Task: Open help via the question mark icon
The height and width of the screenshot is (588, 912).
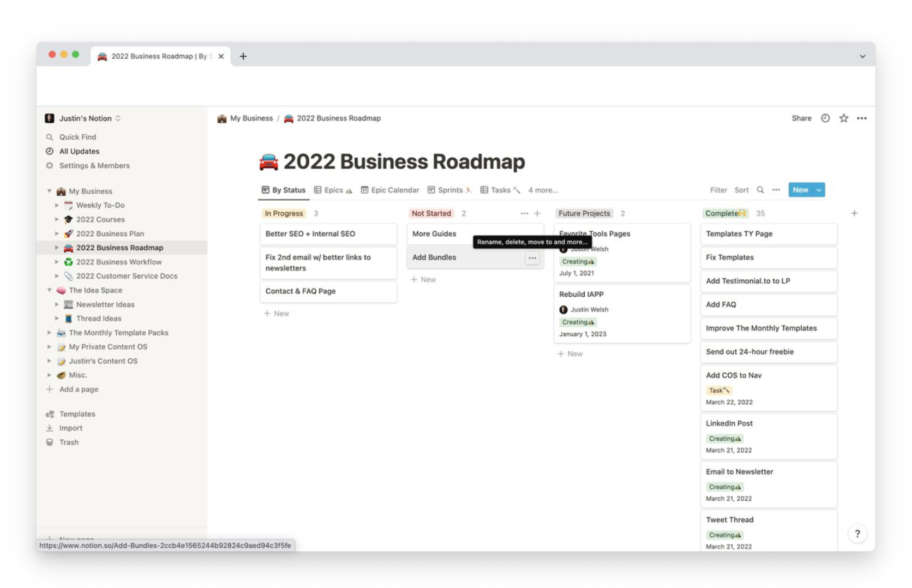Action: (x=857, y=534)
